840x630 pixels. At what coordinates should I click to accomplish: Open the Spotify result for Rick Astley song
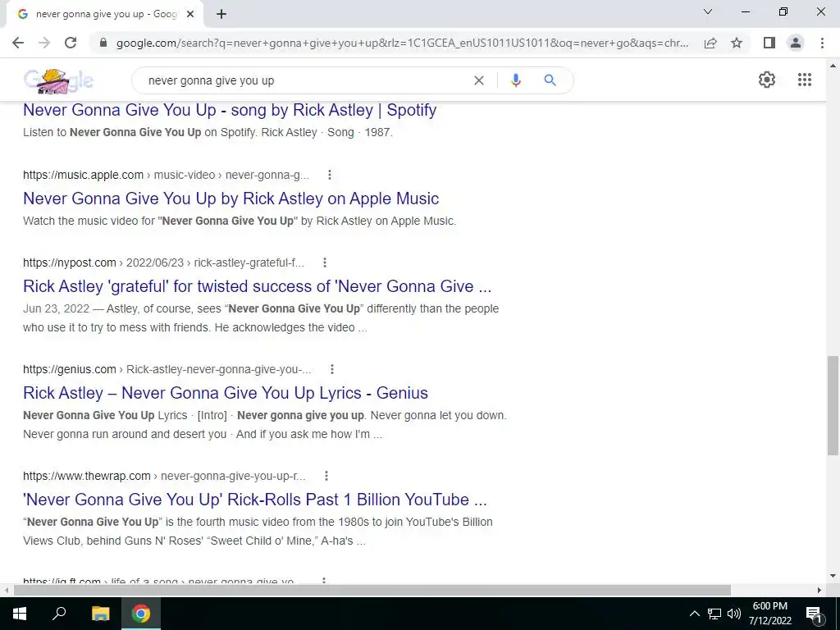230,110
